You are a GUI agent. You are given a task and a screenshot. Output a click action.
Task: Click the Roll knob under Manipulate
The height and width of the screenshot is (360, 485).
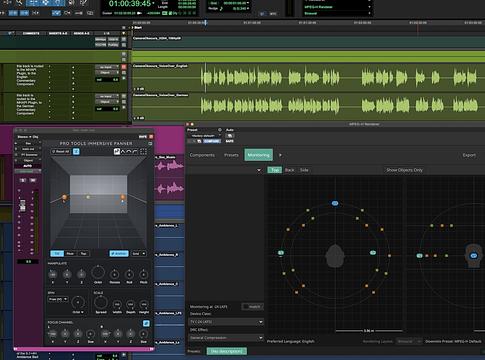pyautogui.click(x=129, y=274)
